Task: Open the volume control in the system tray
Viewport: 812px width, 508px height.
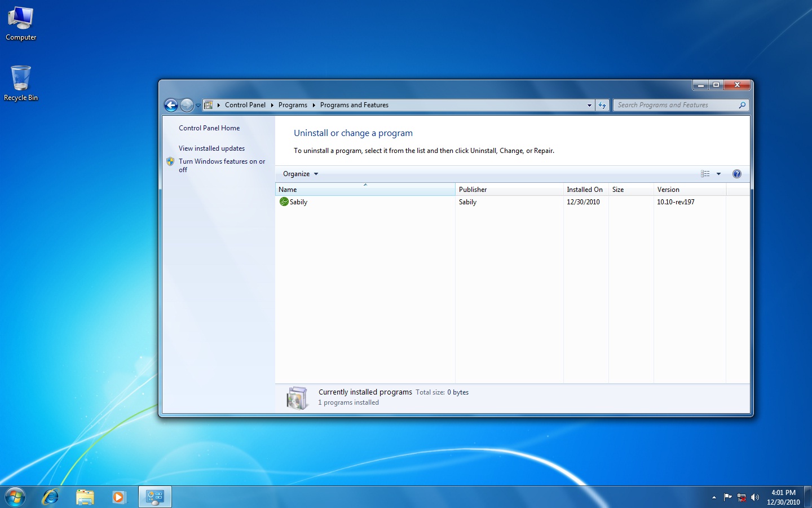Action: click(755, 497)
